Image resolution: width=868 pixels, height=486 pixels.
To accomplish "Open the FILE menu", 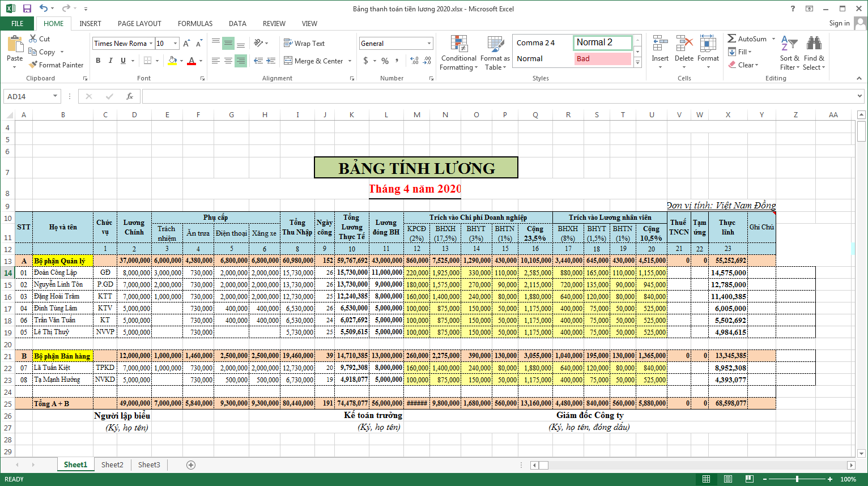I will [x=17, y=24].
